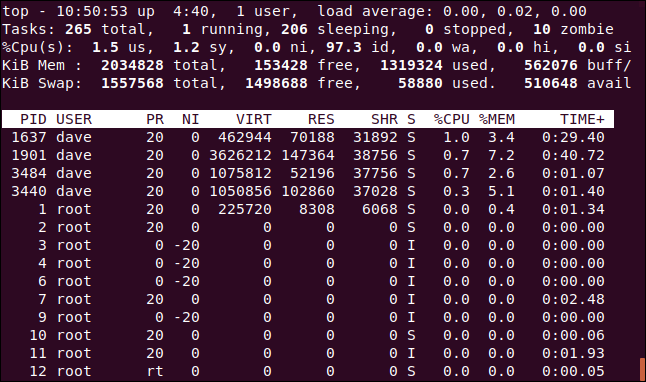Click the %CPU column header
646x382 pixels.
[452, 119]
